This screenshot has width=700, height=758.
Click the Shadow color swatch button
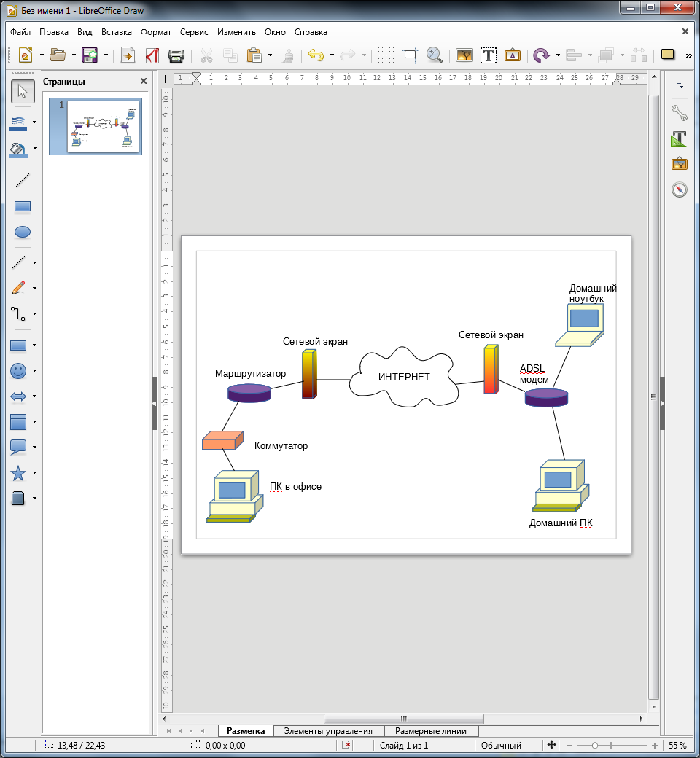click(668, 55)
